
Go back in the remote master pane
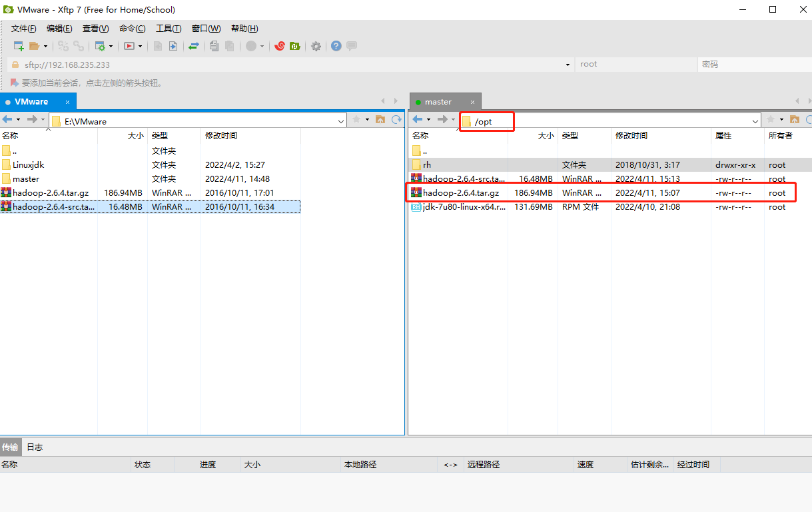(418, 120)
